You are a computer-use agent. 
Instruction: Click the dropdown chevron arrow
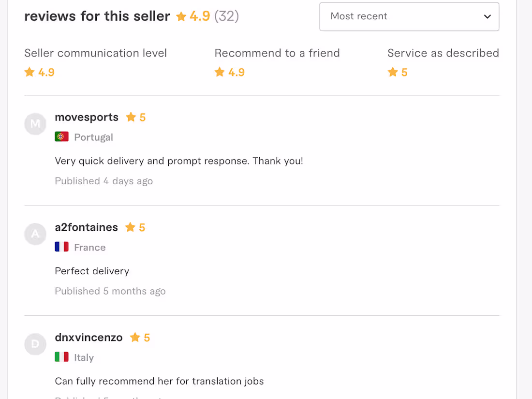487,16
